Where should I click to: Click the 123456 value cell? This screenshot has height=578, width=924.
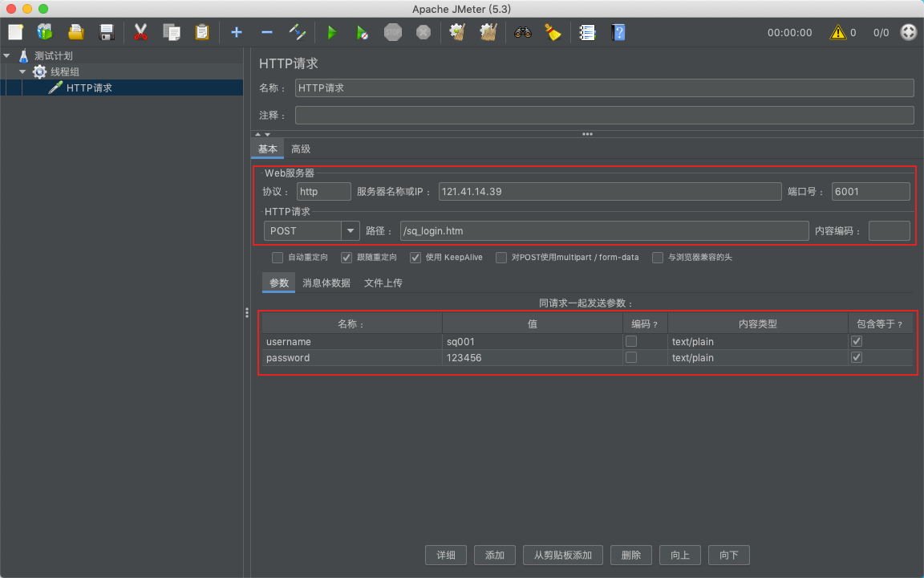532,357
